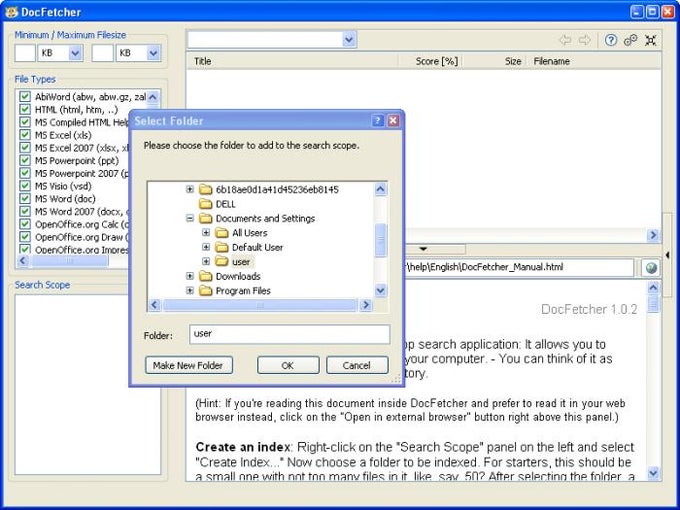This screenshot has height=510, width=680.
Task: Click the preview file path field
Action: click(x=519, y=267)
